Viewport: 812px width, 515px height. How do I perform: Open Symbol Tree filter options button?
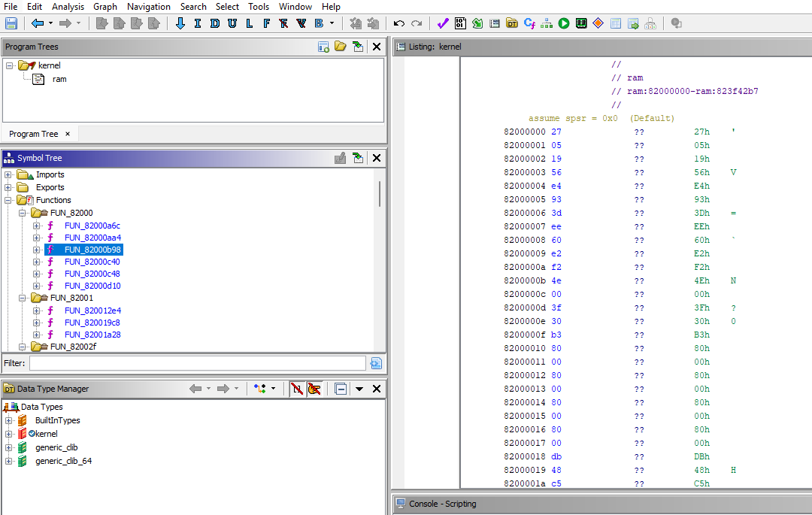[x=376, y=363]
